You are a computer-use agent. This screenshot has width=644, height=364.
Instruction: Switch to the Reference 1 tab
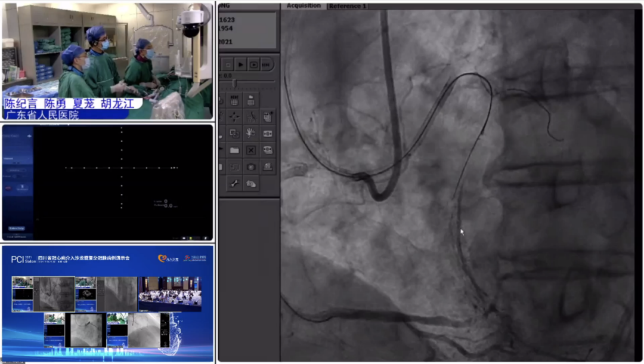coord(348,6)
